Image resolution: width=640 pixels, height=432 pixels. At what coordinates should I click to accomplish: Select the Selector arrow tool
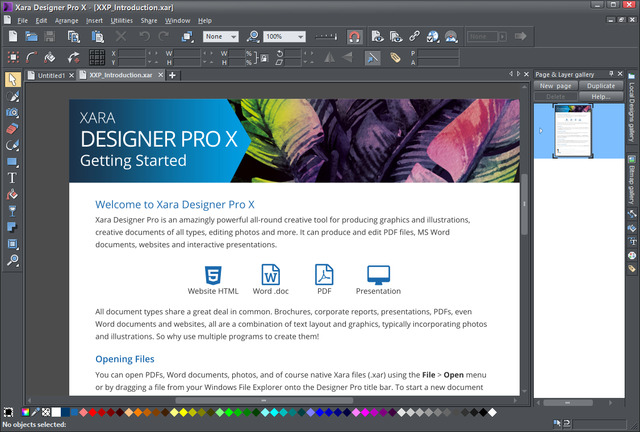coord(12,79)
